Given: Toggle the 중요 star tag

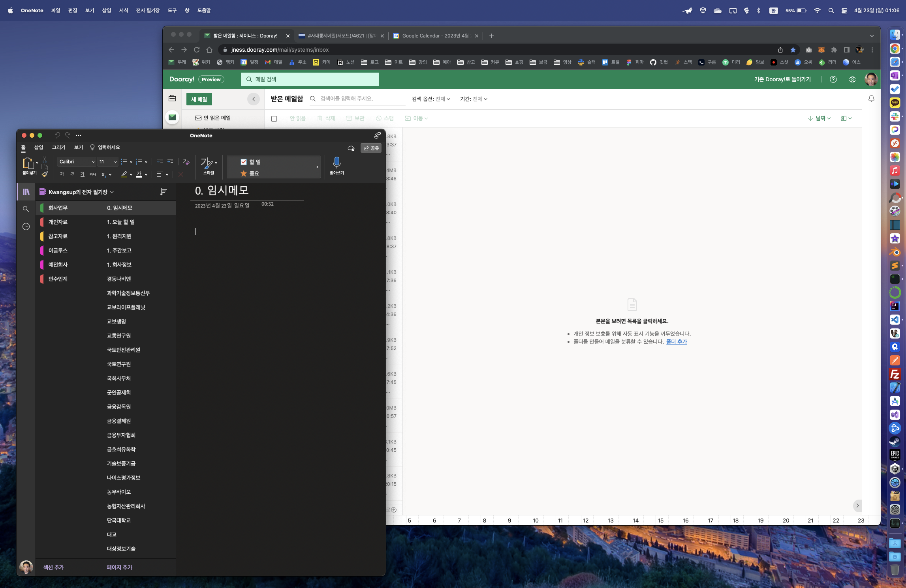Looking at the screenshot, I should point(250,173).
